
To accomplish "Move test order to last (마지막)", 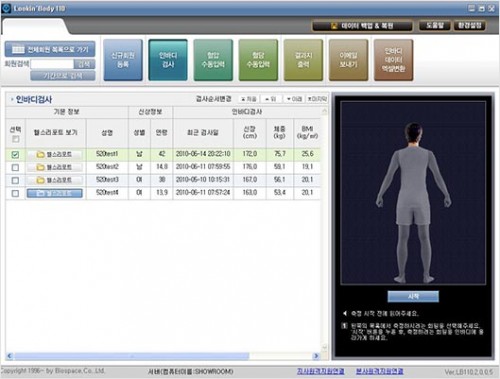I will 317,99.
